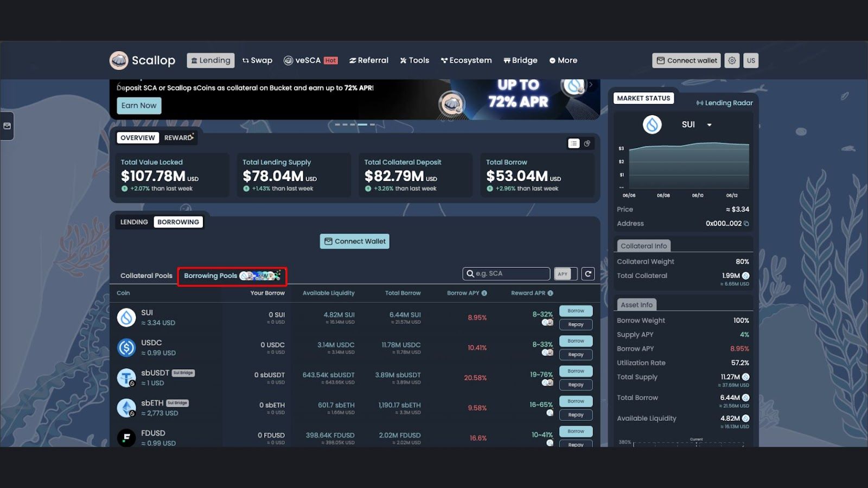Click the USDC reward token icons
Screen dimensions: 868x488
click(547, 352)
